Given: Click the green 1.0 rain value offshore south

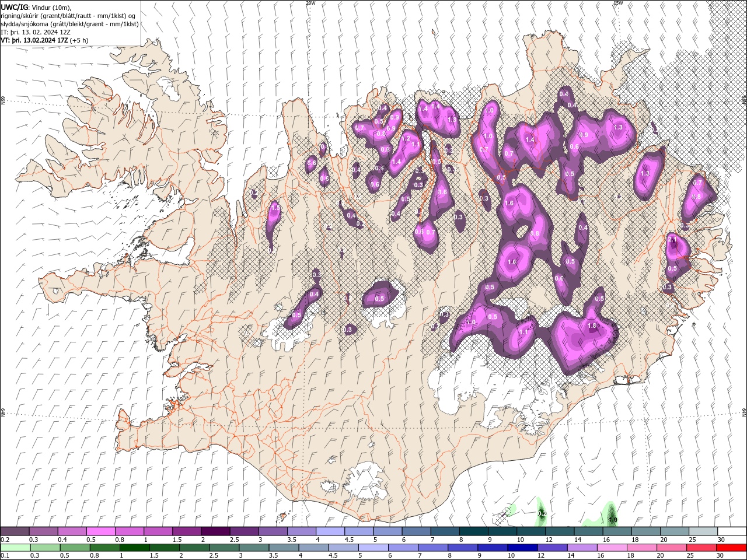Looking at the screenshot, I should click(x=613, y=520).
